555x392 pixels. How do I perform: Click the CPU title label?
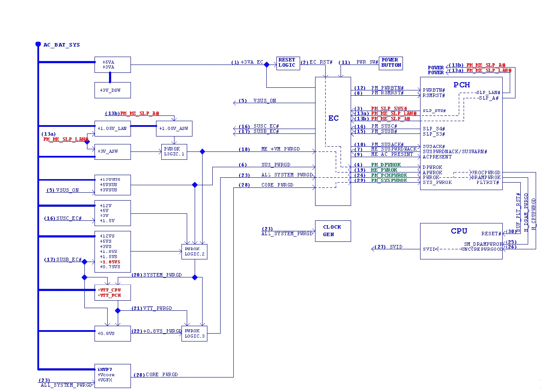tap(459, 231)
